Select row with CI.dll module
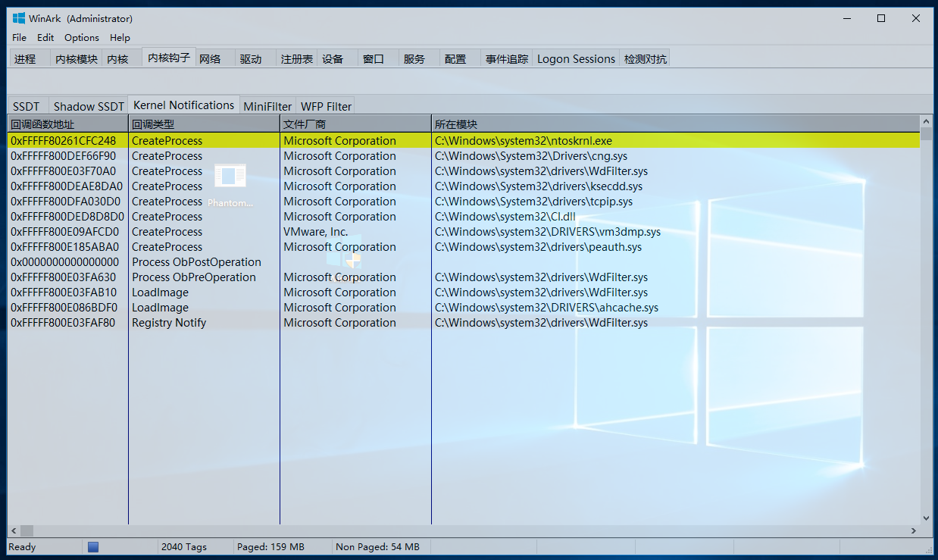 pos(464,216)
